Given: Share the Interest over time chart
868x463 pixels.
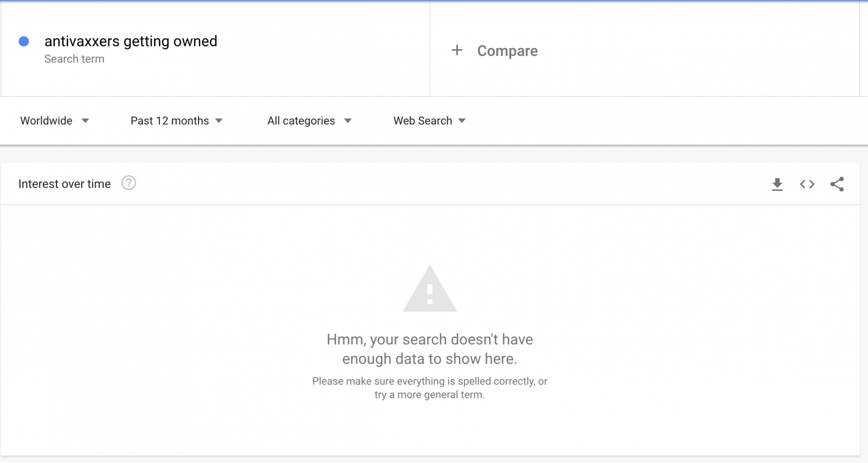Looking at the screenshot, I should pos(837,184).
